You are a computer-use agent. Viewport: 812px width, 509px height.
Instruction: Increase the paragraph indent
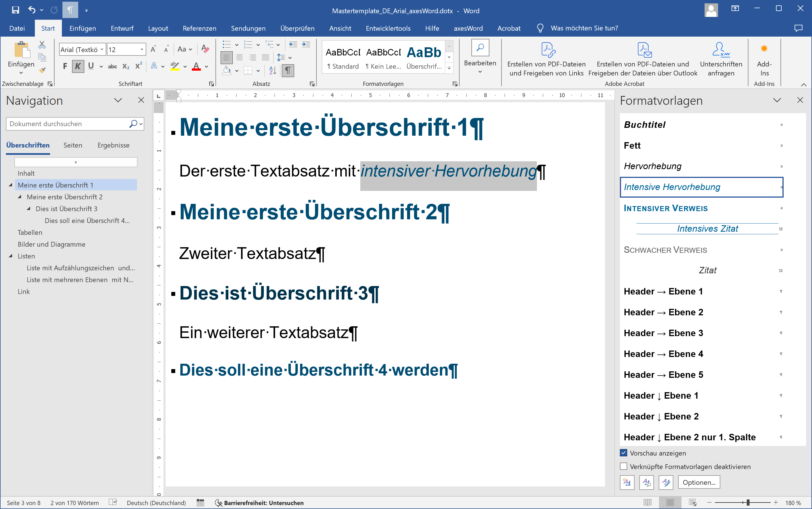(306, 44)
